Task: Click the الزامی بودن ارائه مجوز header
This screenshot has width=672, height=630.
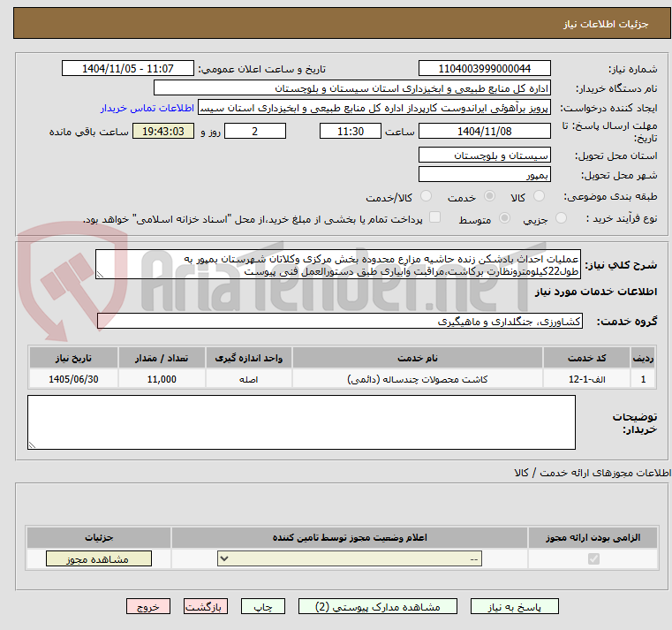Action: 593,537
